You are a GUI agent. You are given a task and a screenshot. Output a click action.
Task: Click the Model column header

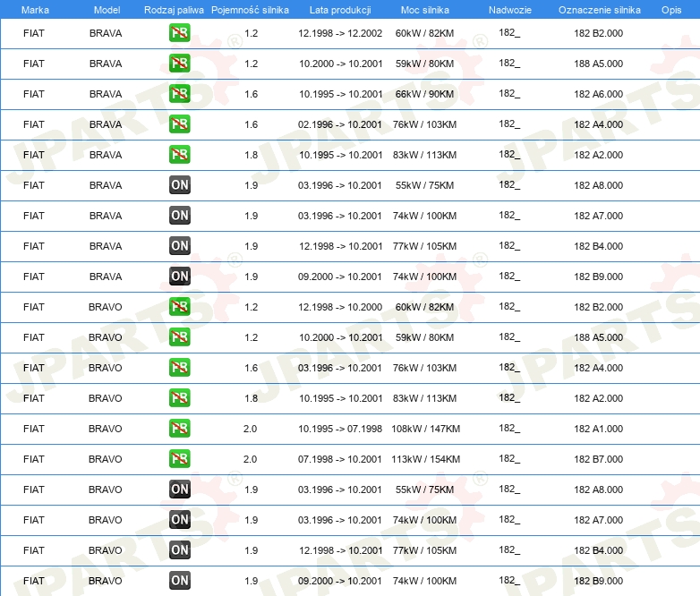tap(107, 10)
